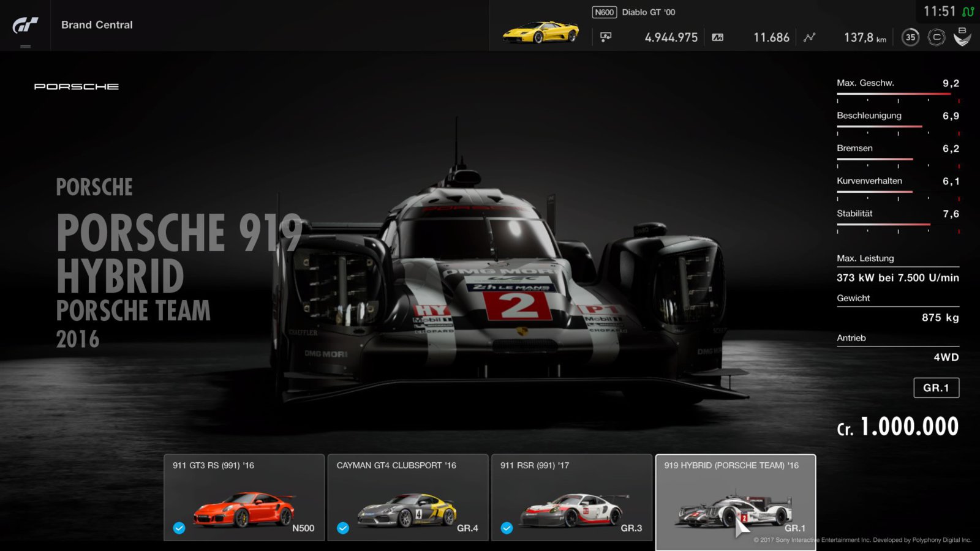
Task: Click the Beschleunigung stat label
Action: click(869, 116)
